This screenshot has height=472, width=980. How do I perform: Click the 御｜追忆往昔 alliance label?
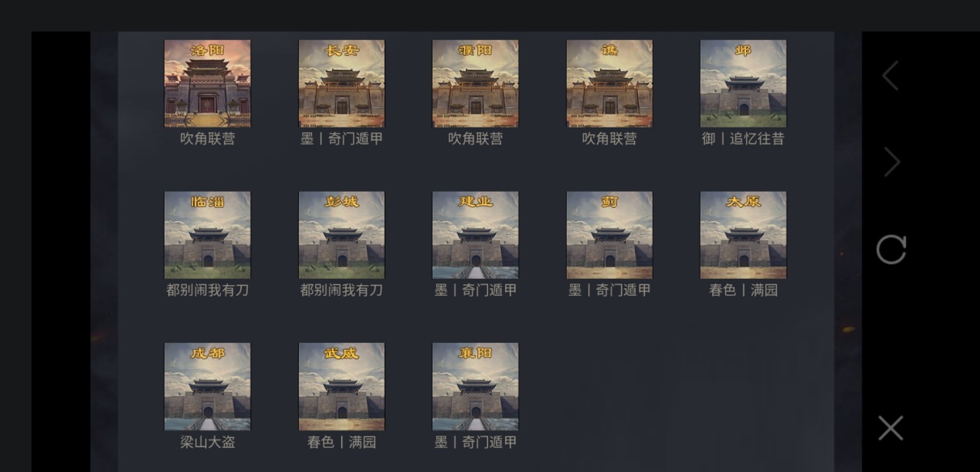(743, 138)
